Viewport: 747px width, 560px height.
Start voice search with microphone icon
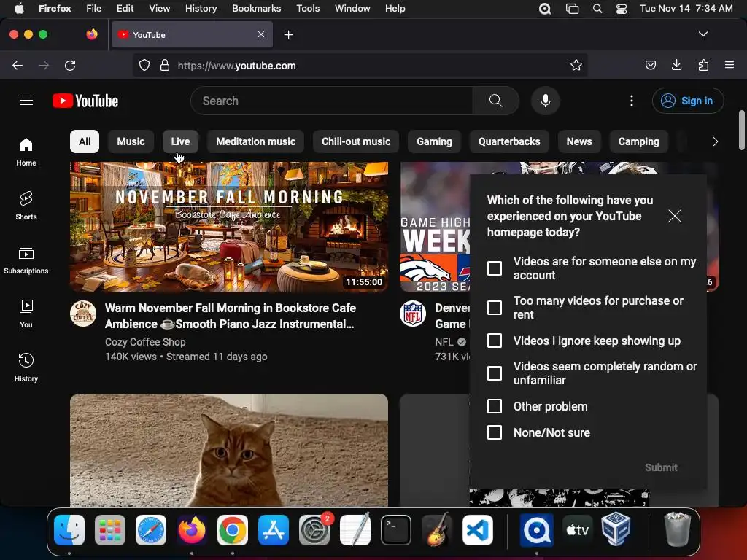tap(546, 101)
